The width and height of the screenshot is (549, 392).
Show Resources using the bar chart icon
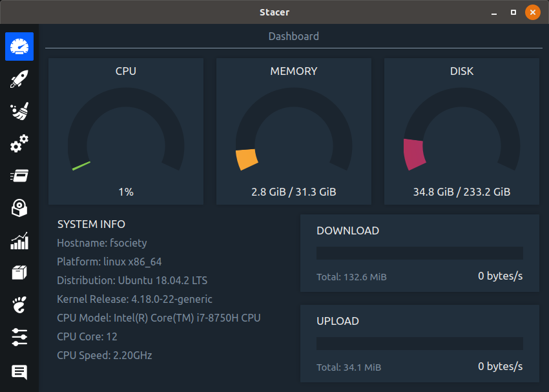[19, 241]
